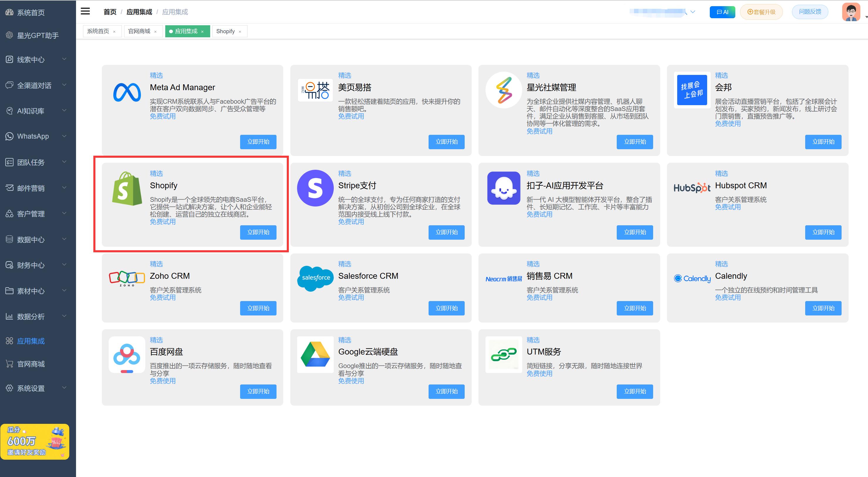The image size is (868, 477).
Task: Switch to the 官网商城 tab
Action: tap(139, 31)
